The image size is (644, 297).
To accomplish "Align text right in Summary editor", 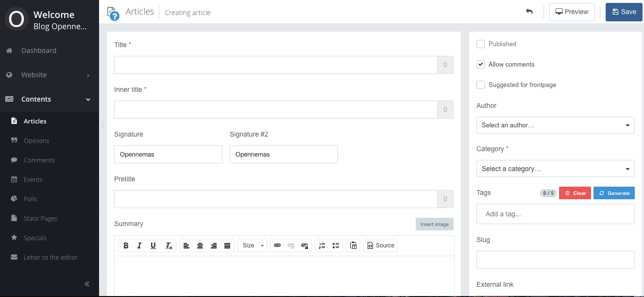I will tap(214, 245).
